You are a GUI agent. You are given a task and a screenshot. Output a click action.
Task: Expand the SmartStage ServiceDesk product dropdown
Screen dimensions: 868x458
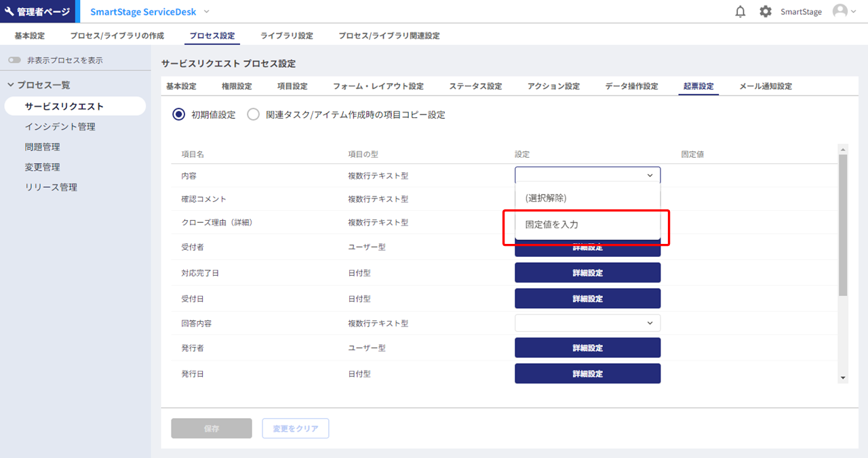click(207, 12)
